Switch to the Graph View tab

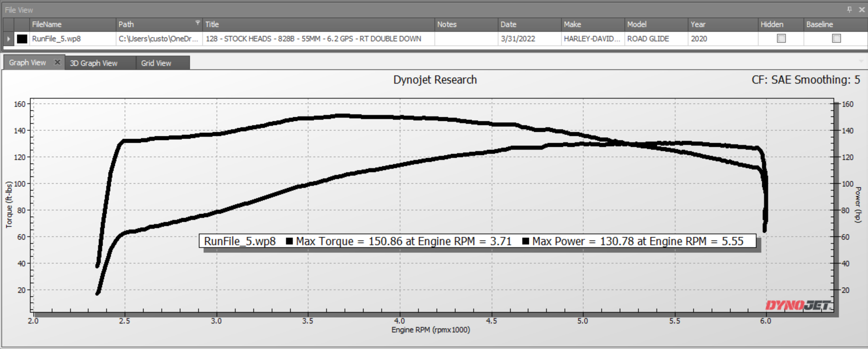pos(28,63)
